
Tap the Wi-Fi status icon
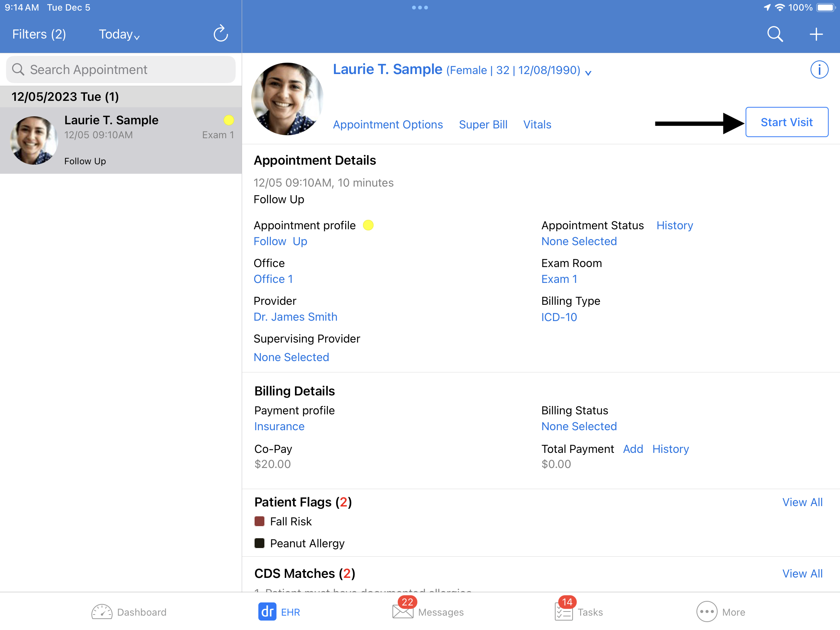tap(780, 8)
